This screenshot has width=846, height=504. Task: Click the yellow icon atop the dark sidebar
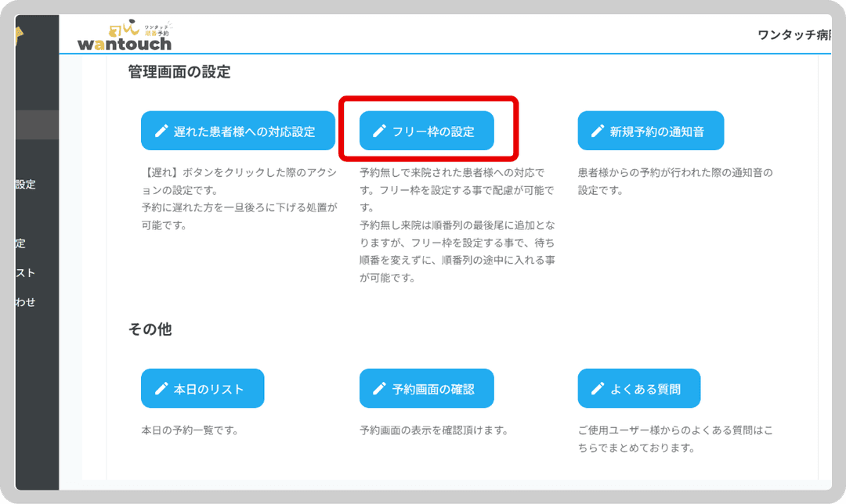click(19, 36)
